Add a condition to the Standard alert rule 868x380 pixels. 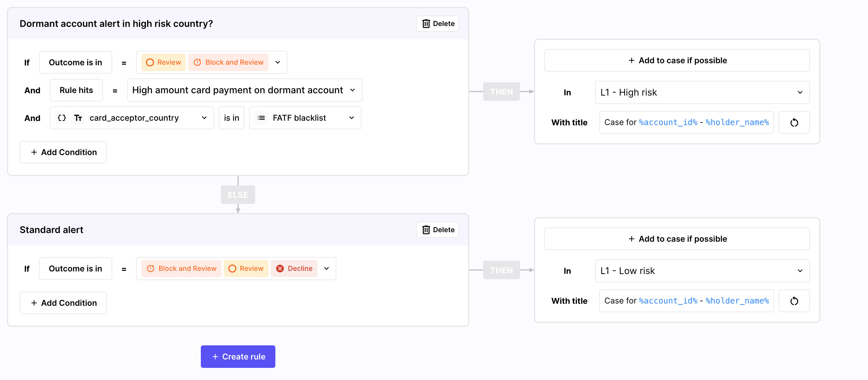tap(63, 303)
